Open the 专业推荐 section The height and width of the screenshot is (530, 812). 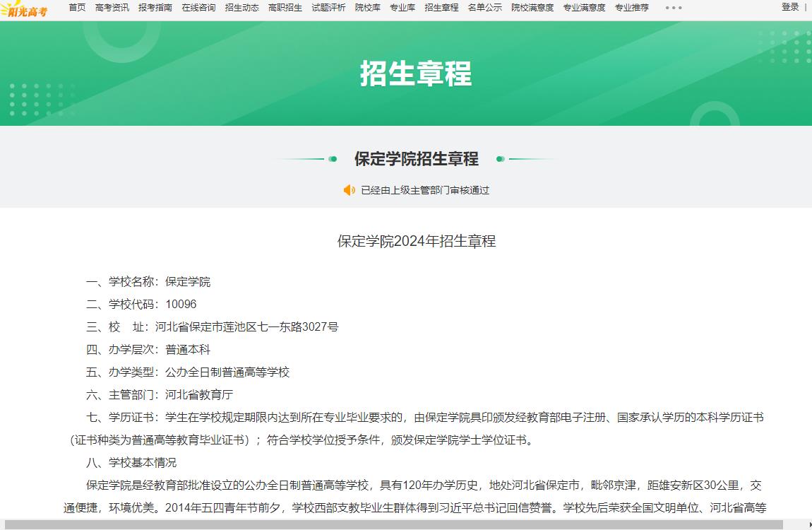coord(631,8)
